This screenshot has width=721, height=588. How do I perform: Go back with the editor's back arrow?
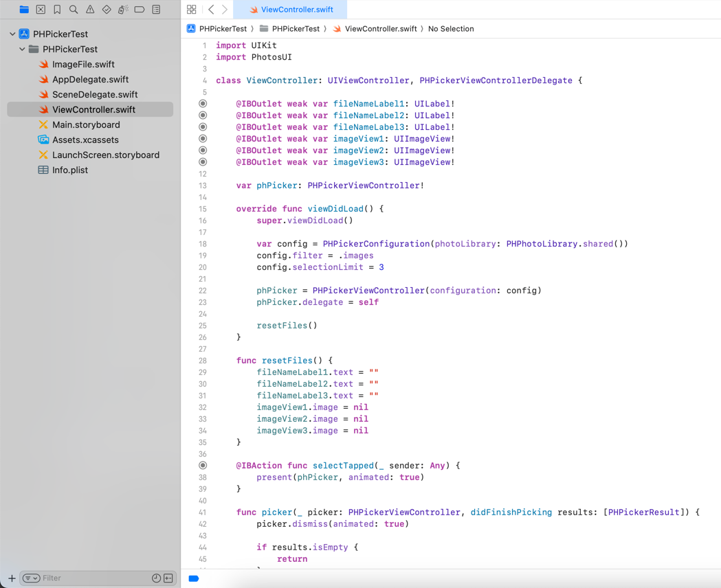click(211, 10)
